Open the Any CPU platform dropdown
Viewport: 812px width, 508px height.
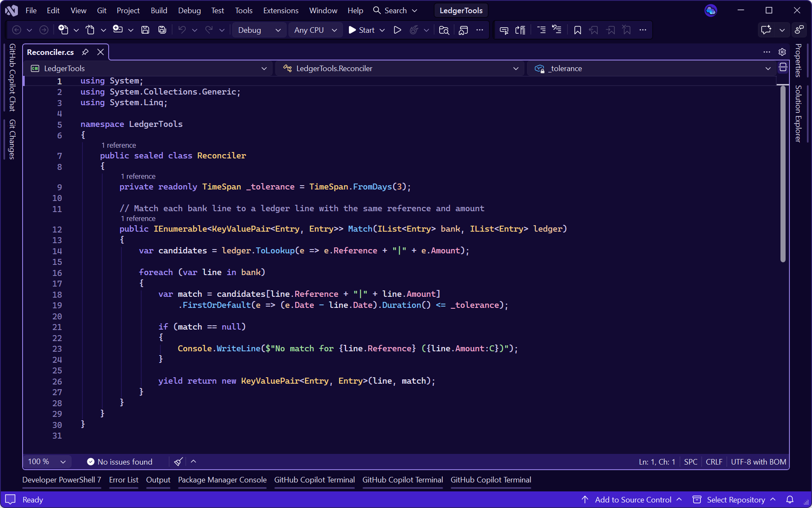[x=316, y=30]
